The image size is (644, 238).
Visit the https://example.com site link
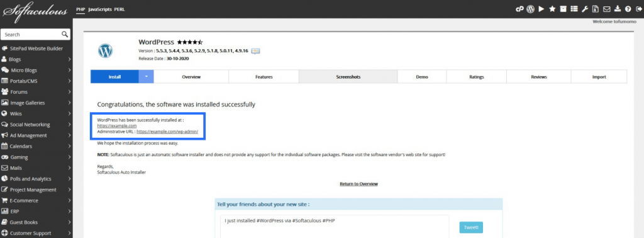[x=117, y=126]
